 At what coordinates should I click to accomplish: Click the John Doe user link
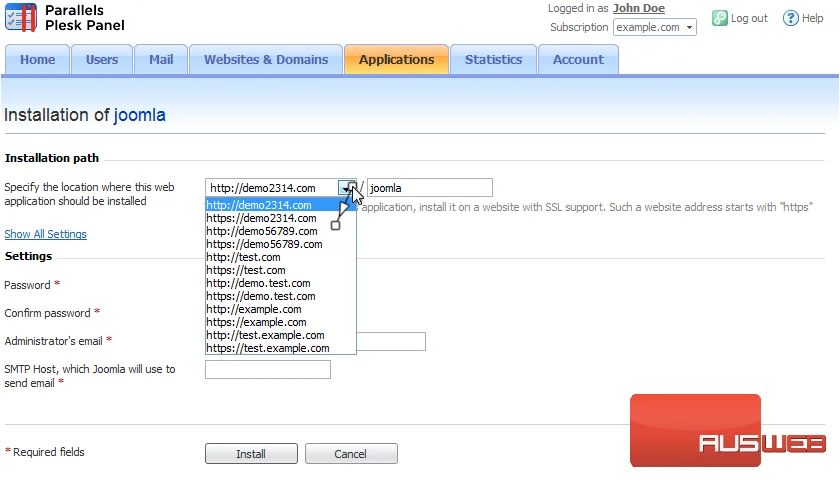(x=639, y=8)
